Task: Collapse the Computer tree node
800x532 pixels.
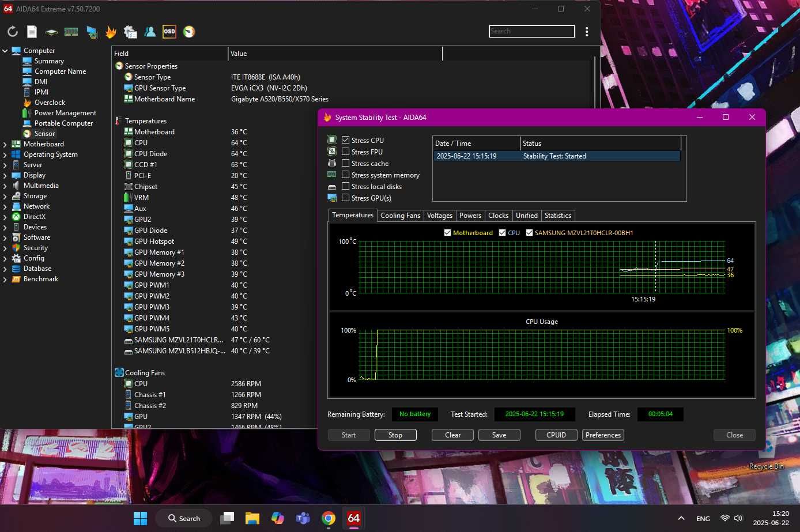Action: tap(5, 51)
